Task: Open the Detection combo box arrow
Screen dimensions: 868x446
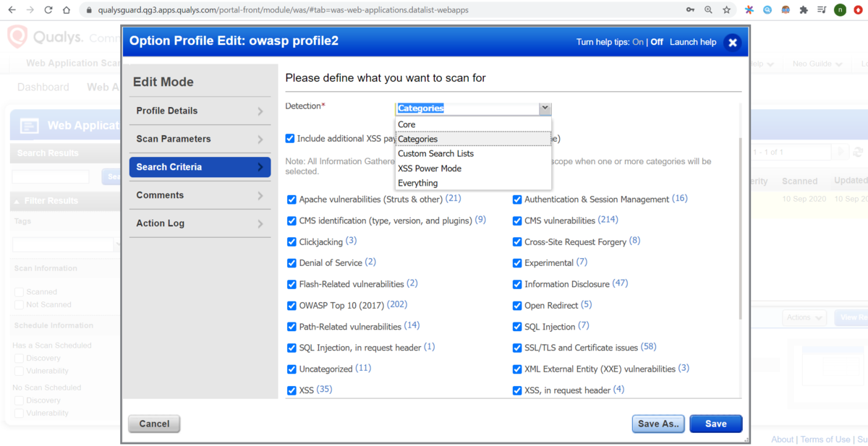Action: coord(545,108)
